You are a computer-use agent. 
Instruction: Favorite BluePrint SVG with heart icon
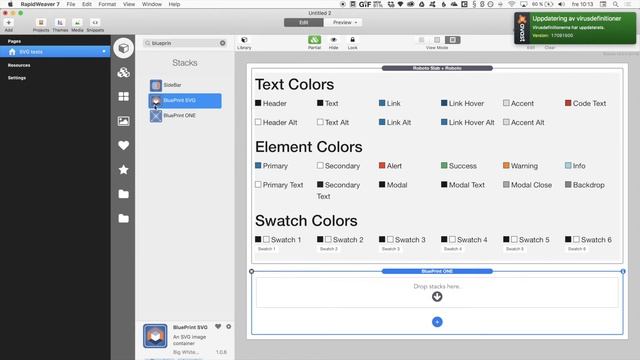click(218, 327)
